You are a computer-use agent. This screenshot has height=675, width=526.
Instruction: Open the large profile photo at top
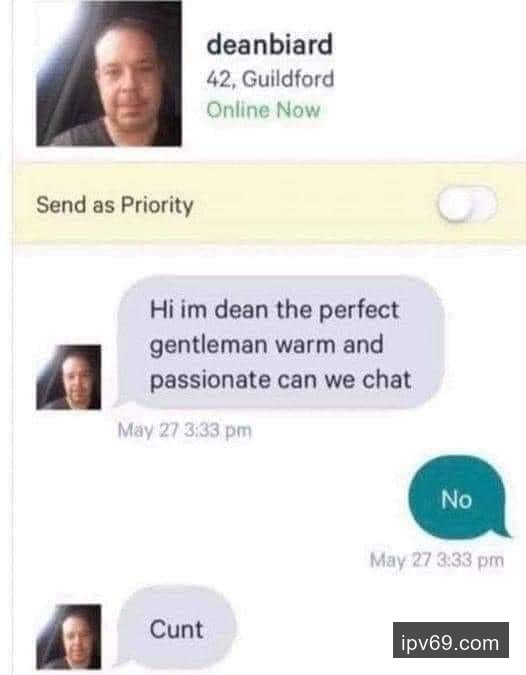(109, 73)
